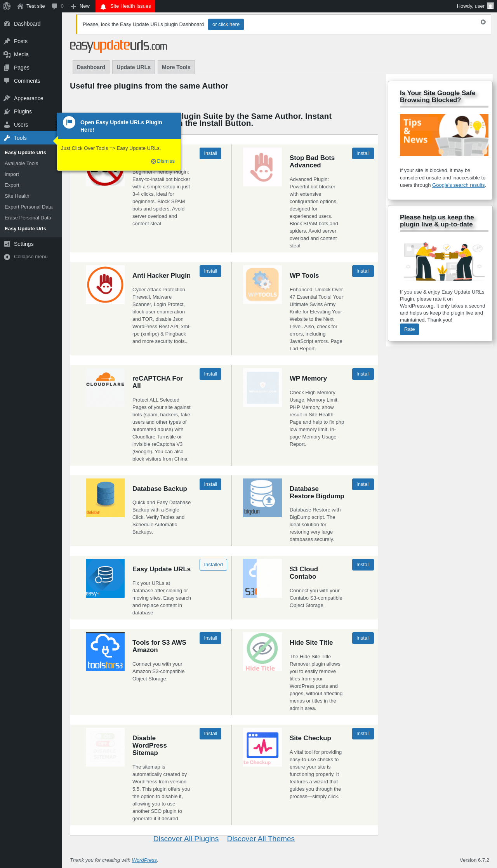The width and height of the screenshot is (497, 868).
Task: Click the Site Health Issues bell icon
Action: coord(103,6)
